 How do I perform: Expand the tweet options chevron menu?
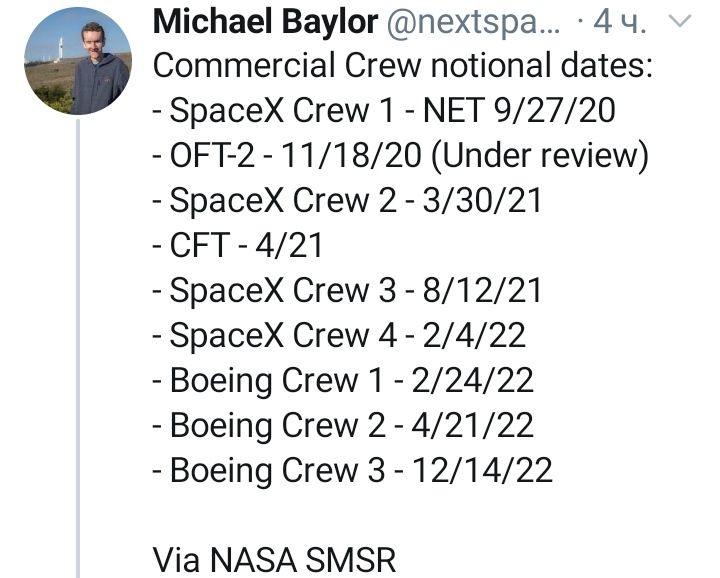click(679, 21)
